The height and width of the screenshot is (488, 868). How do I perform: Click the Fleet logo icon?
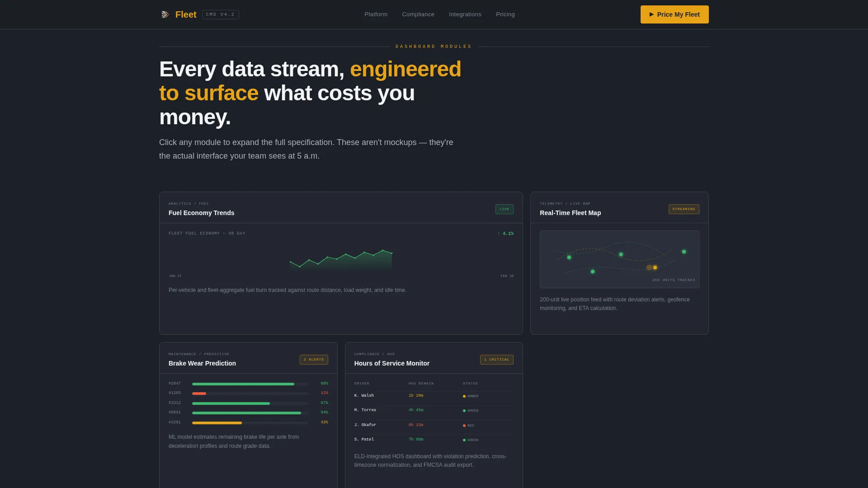pos(165,14)
